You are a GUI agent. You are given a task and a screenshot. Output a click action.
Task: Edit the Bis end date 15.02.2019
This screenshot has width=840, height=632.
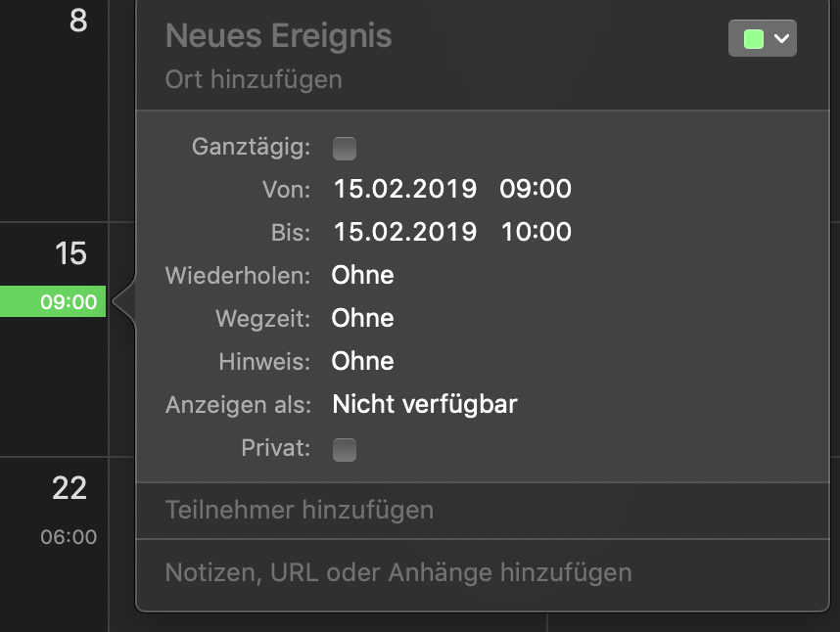pos(404,232)
